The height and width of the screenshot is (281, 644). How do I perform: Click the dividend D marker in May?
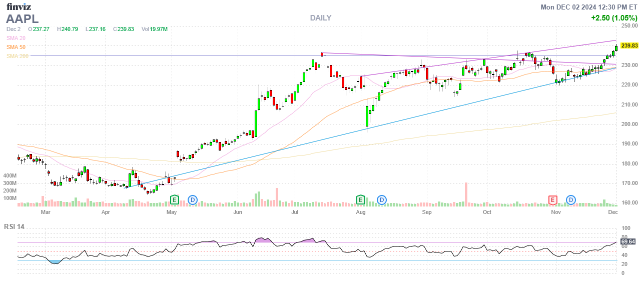(193, 200)
